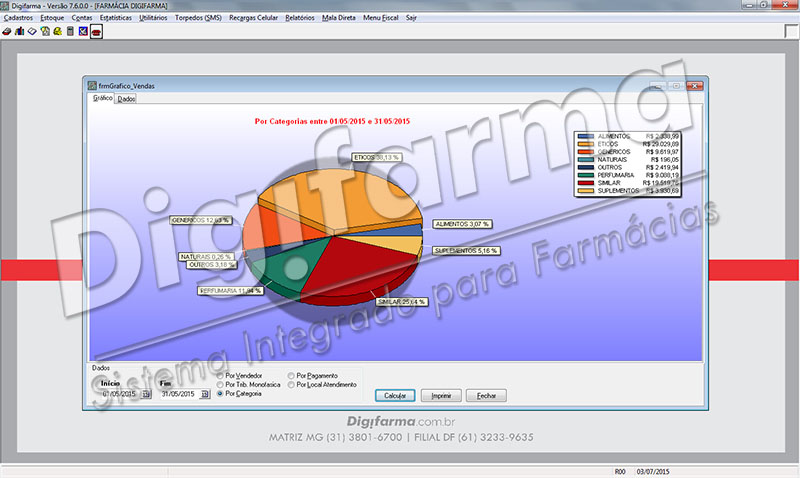Screen dimensions: 800x478
Task: Click the bar chart statistics toolbar icon
Action: (x=19, y=32)
